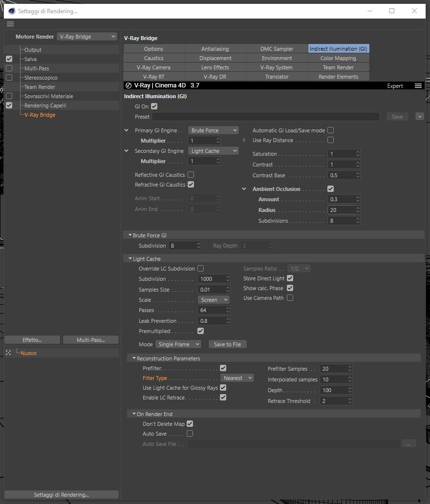Toggle the Premultiplied checkbox
This screenshot has height=504, width=430.
(201, 331)
